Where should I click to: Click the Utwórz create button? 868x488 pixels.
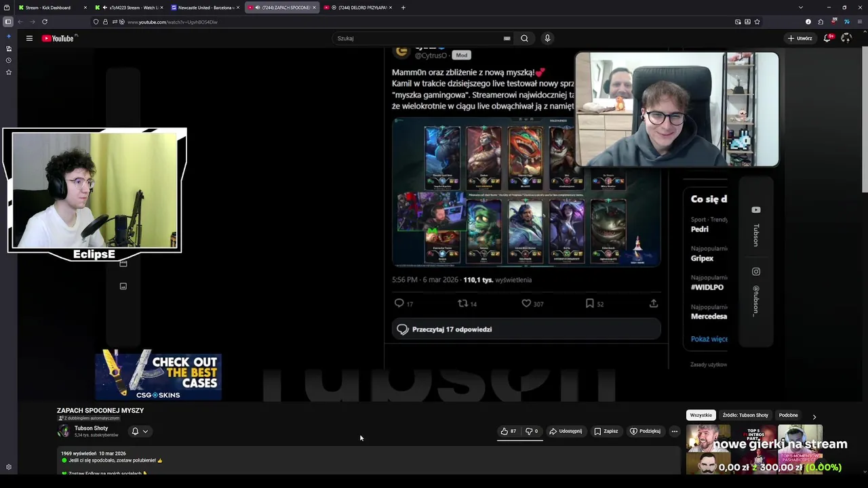click(x=800, y=38)
